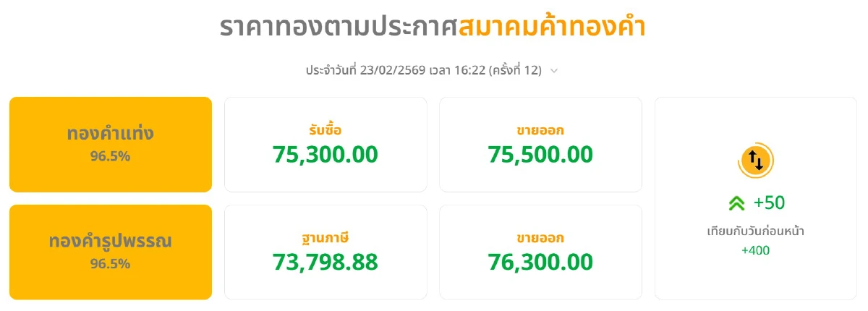Open the 23/02/2569 16:22 announcement selector

[x=423, y=71]
